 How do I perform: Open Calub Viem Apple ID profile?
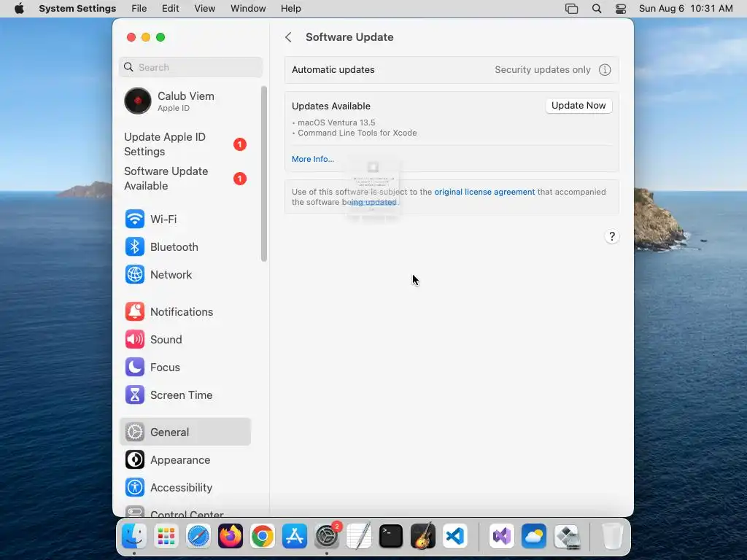point(185,101)
